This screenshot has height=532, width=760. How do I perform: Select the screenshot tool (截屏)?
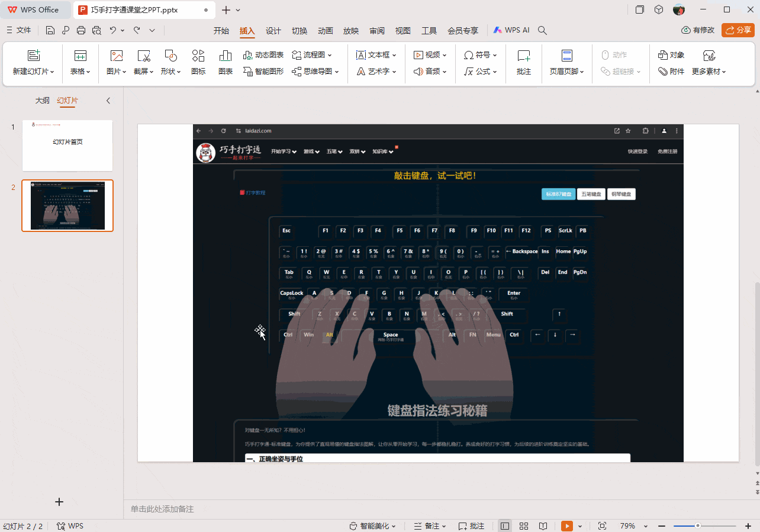point(143,63)
